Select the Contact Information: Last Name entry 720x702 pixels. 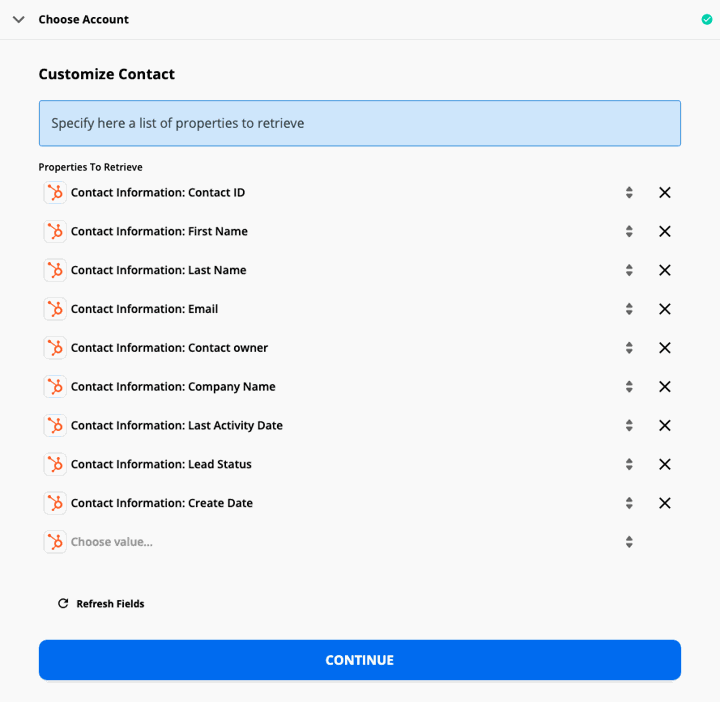tap(158, 270)
